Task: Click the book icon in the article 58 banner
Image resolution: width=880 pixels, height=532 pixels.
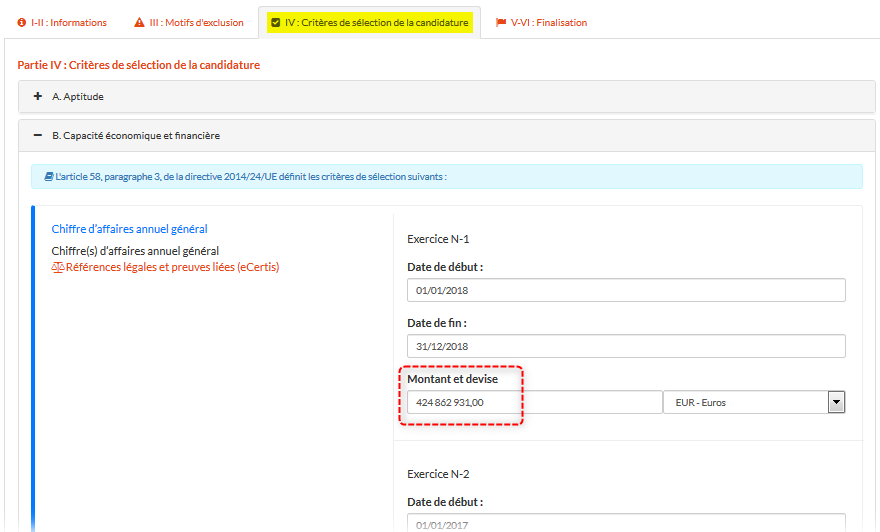Action: (48, 177)
